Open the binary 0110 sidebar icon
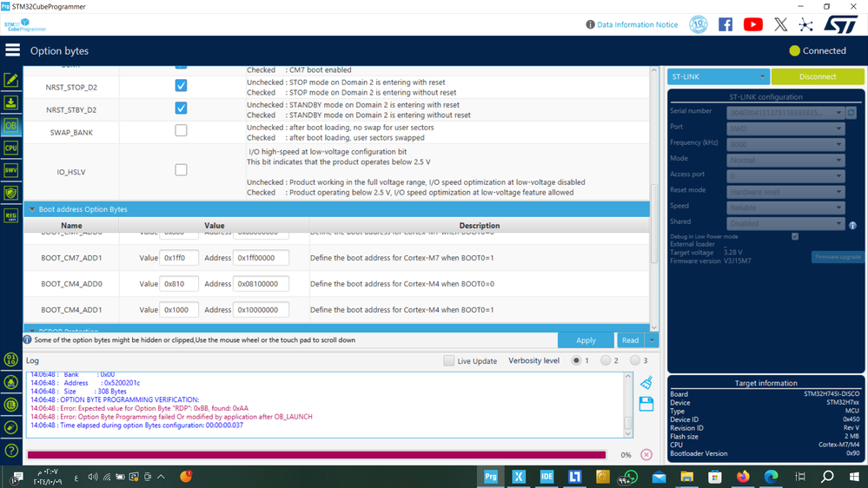 point(11,359)
